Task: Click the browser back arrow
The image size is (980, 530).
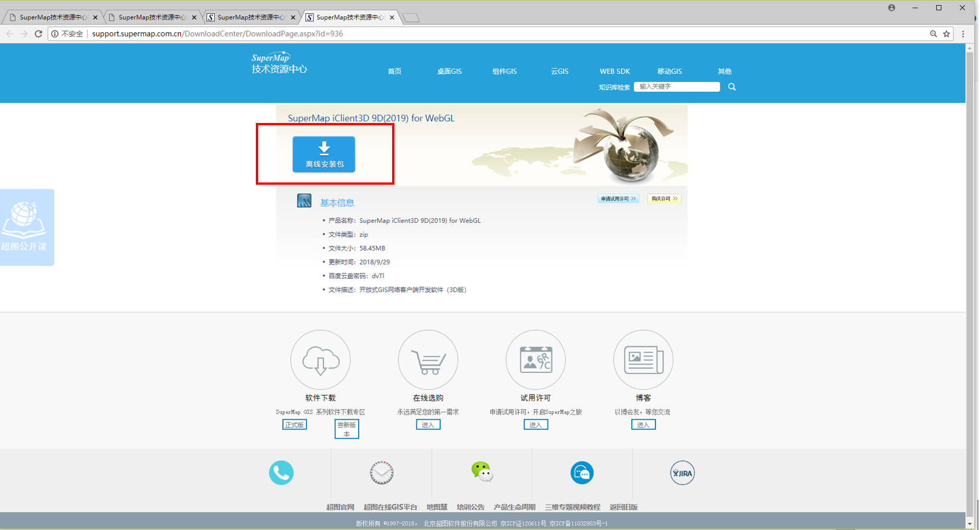Action: [x=10, y=33]
